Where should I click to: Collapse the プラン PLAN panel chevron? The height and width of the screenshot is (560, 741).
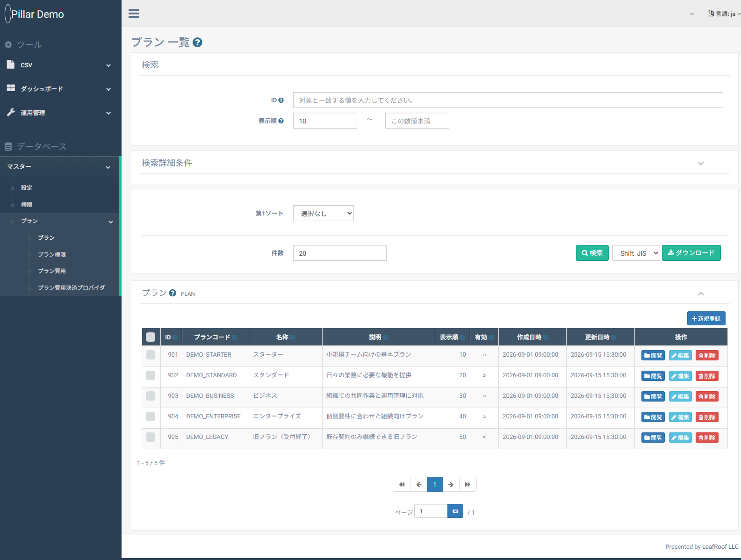point(701,294)
